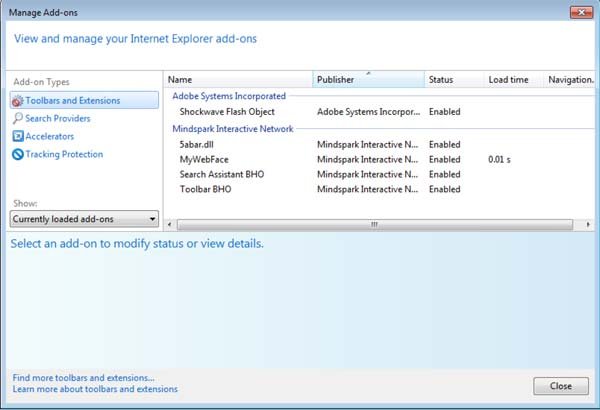The height and width of the screenshot is (410, 600).
Task: Click the Adobe Systems Incorporated group header
Action: (x=229, y=96)
